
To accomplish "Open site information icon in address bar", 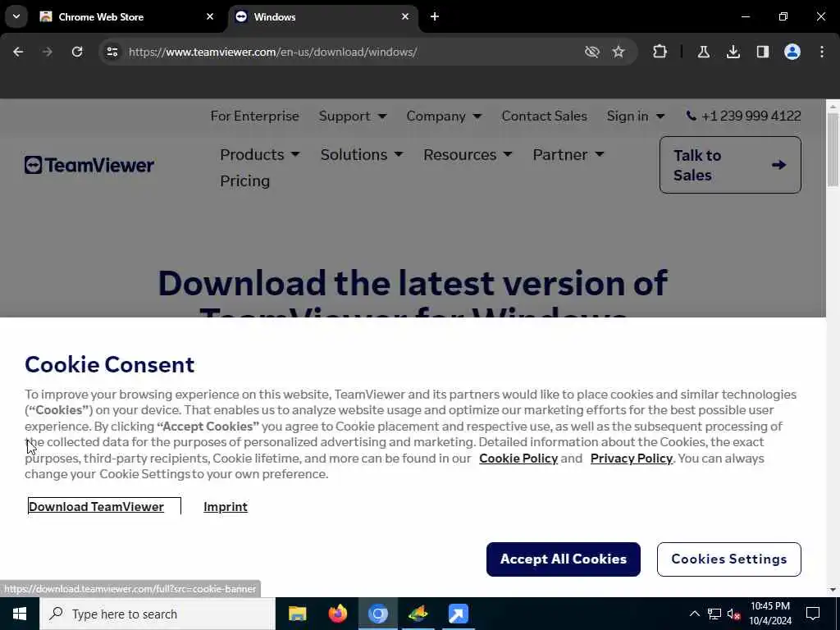I will (112, 52).
